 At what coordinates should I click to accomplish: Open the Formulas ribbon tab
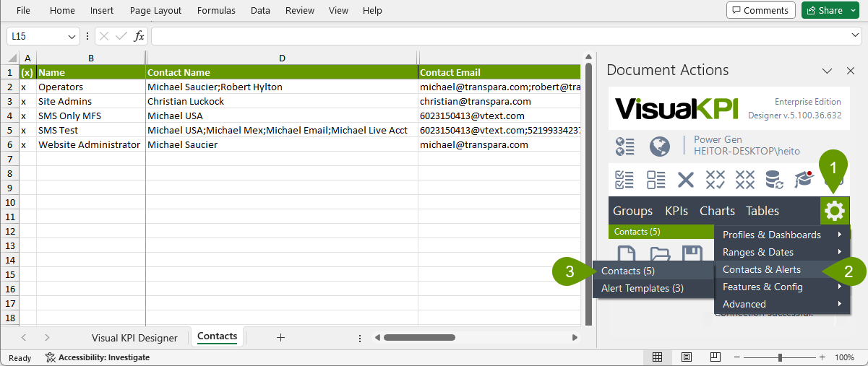(215, 11)
